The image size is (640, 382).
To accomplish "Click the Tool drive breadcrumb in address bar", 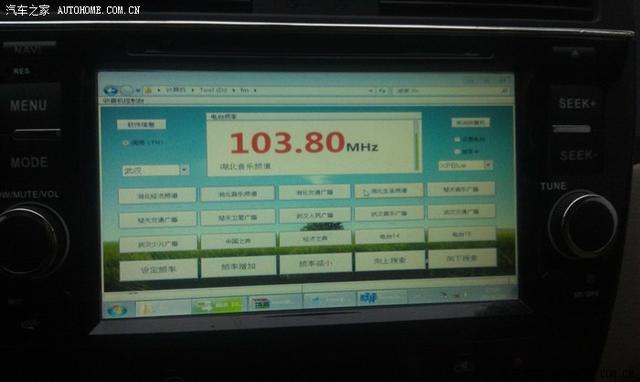I will [213, 90].
